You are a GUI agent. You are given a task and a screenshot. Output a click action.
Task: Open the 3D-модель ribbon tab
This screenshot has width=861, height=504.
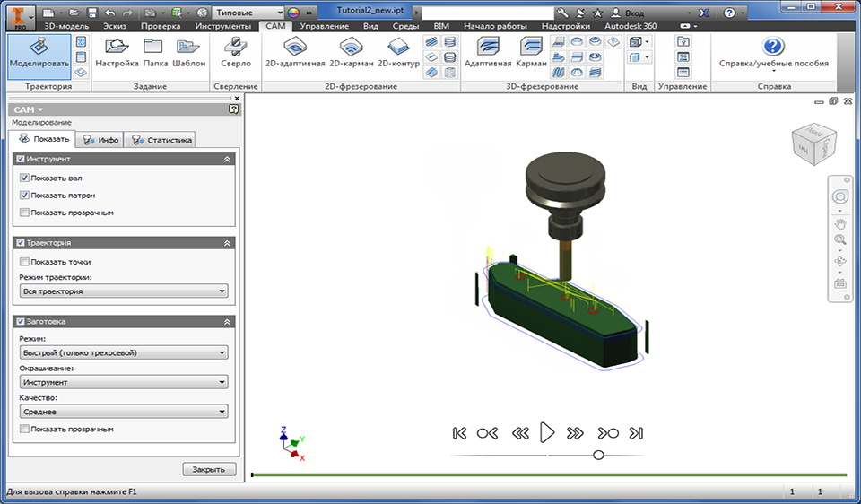coord(66,26)
